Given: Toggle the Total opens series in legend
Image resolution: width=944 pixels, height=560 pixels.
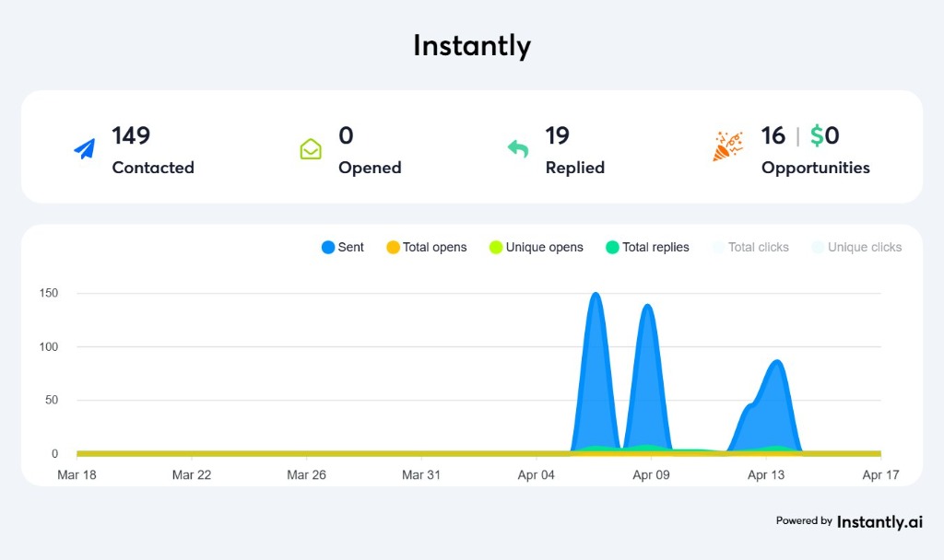Looking at the screenshot, I should click(x=426, y=247).
